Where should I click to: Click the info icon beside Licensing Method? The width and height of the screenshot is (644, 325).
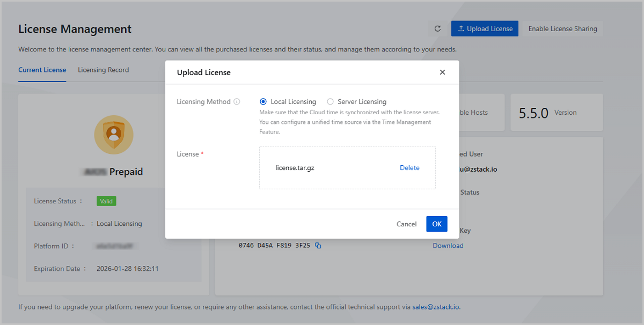(x=237, y=102)
